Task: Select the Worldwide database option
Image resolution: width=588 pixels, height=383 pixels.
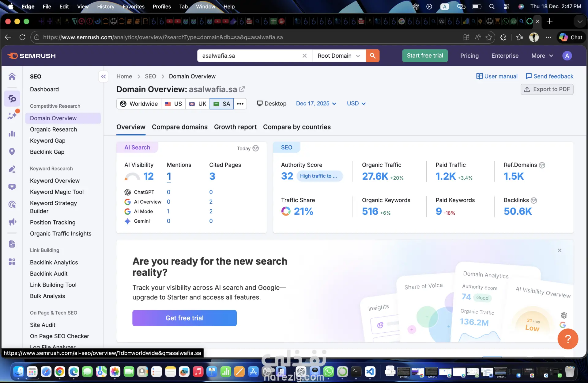Action: [139, 104]
